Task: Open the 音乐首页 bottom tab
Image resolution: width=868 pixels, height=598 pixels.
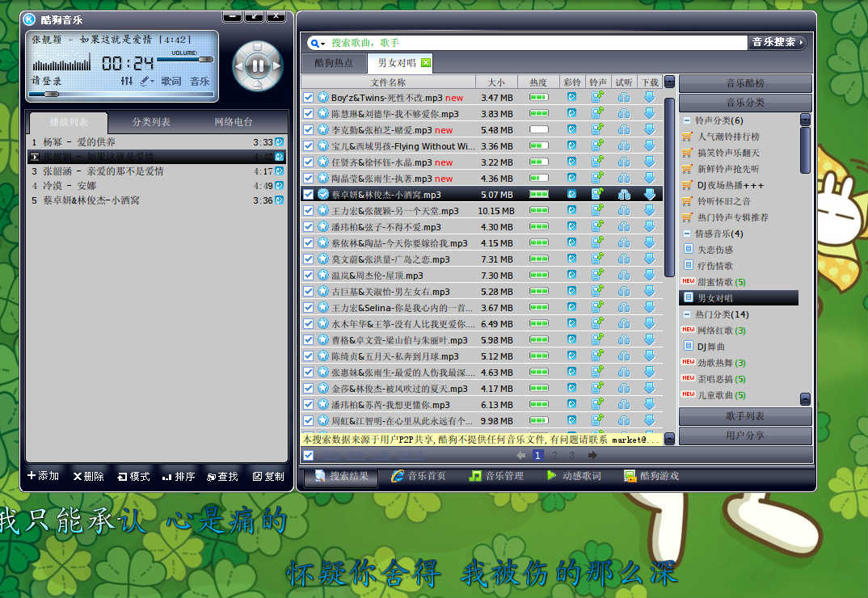Action: [x=419, y=476]
